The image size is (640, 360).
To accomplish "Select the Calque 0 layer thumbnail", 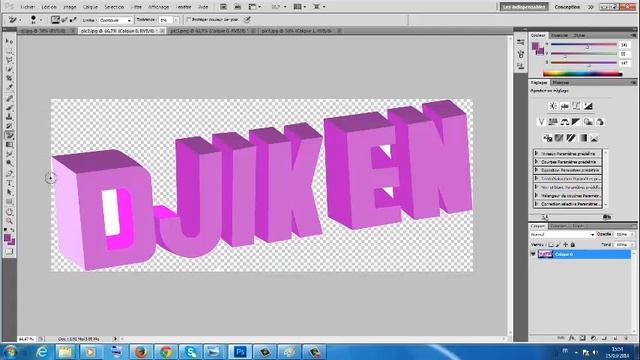I will [x=545, y=254].
